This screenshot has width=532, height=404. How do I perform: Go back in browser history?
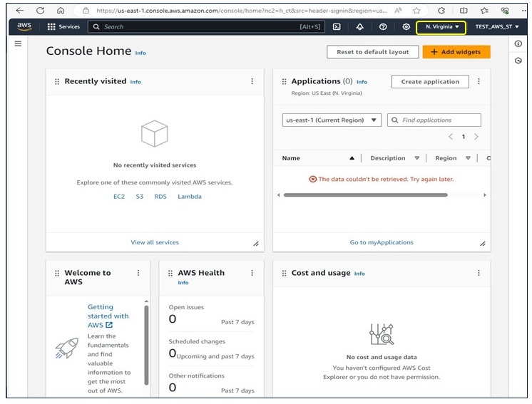pyautogui.click(x=20, y=11)
